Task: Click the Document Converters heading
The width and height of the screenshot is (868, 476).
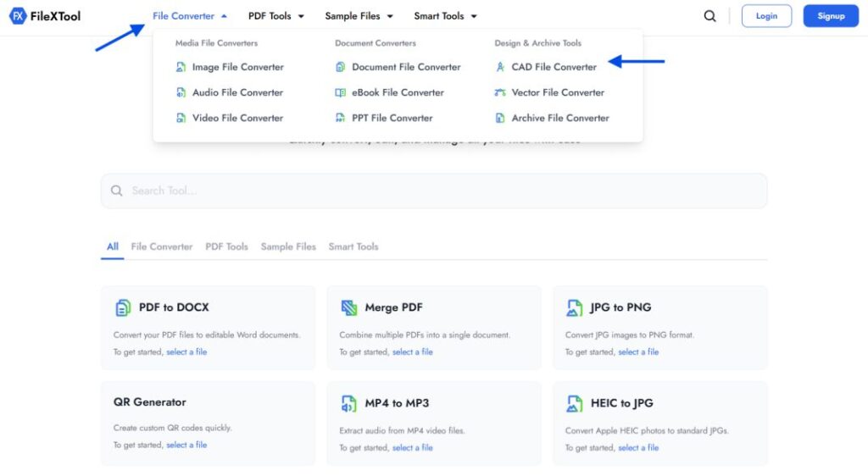Action: 376,43
